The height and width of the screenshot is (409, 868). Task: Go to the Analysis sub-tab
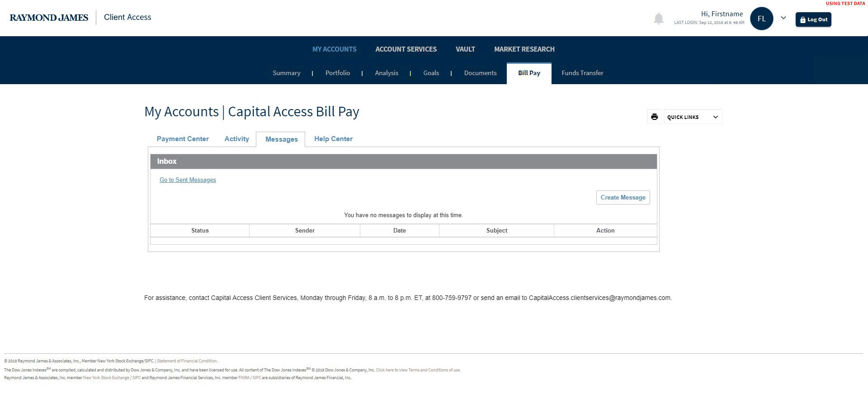click(x=387, y=73)
